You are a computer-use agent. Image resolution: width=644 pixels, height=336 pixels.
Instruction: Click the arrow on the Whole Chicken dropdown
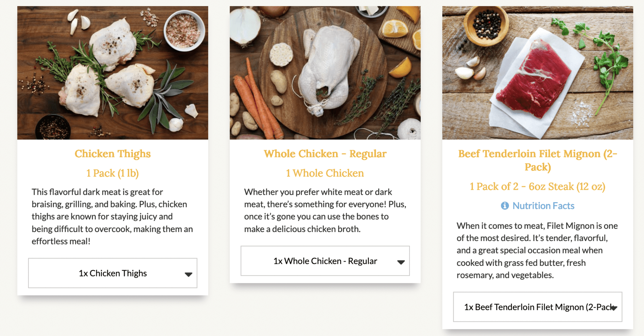point(401,262)
